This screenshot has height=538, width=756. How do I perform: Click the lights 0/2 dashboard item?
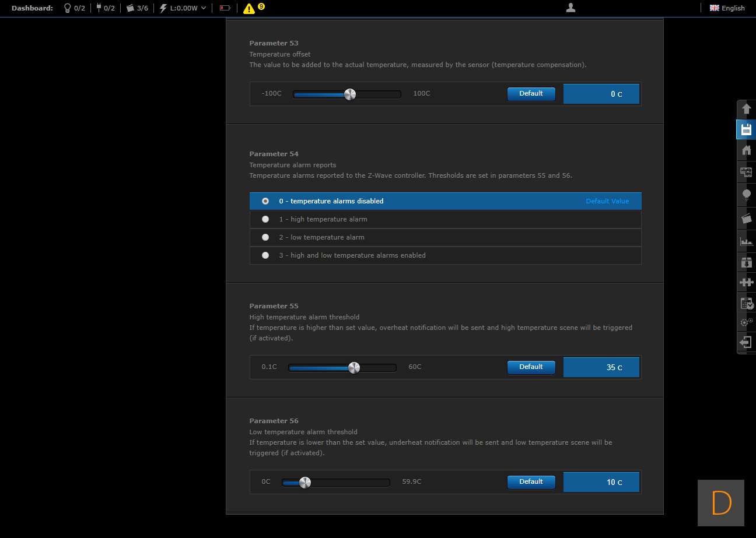[73, 8]
